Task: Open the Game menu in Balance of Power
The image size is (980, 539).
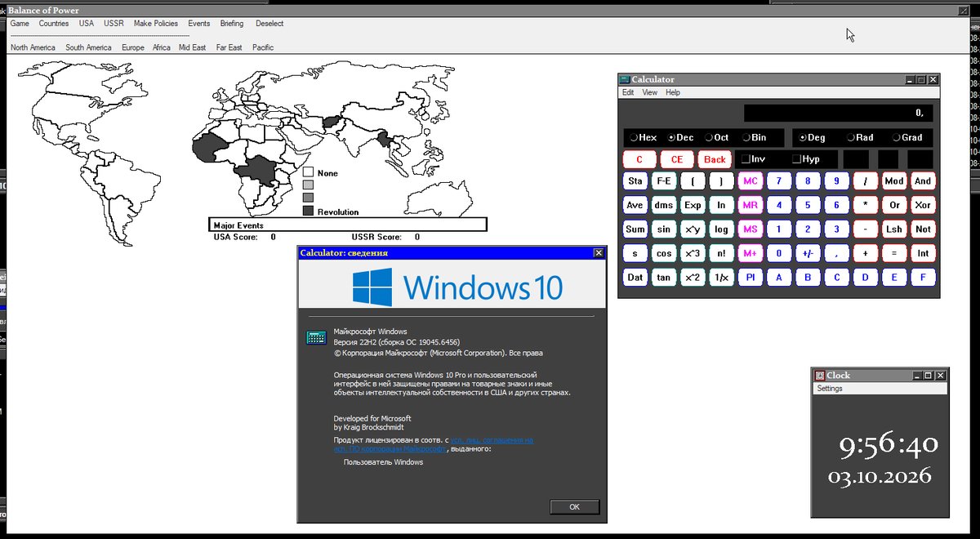Action: coord(20,24)
